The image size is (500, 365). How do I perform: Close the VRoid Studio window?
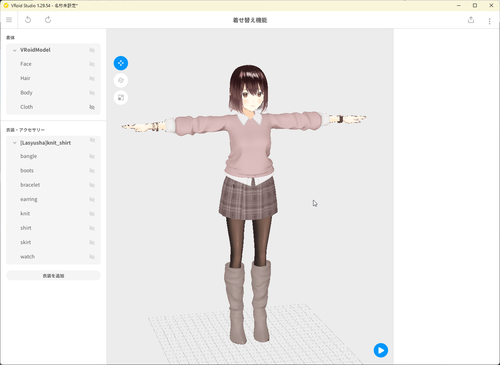click(x=491, y=5)
